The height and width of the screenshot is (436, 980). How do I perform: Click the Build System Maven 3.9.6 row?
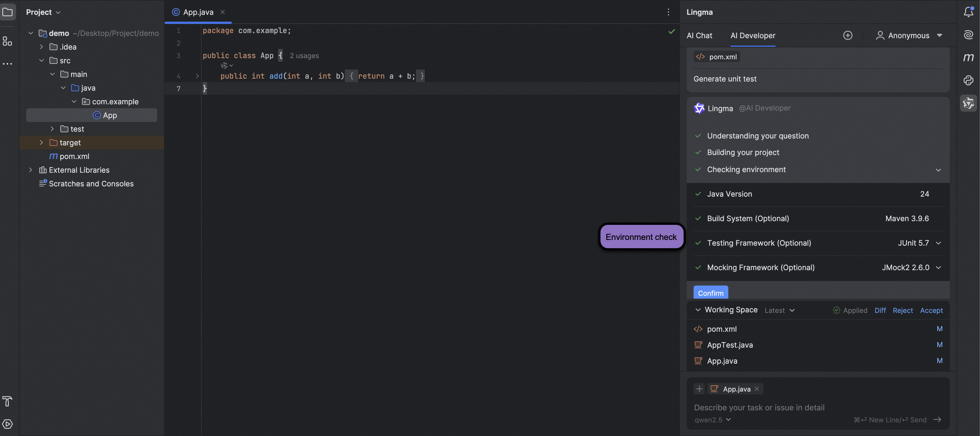tap(818, 218)
